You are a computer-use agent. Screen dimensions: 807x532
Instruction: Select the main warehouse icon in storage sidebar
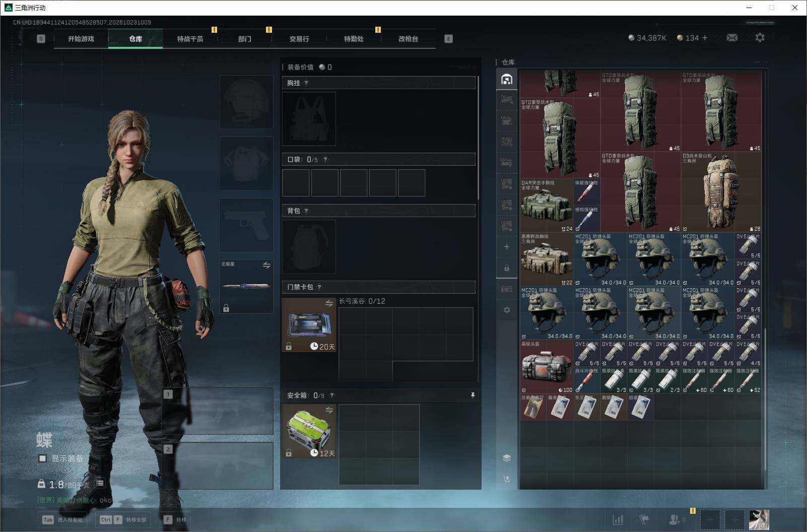[507, 79]
